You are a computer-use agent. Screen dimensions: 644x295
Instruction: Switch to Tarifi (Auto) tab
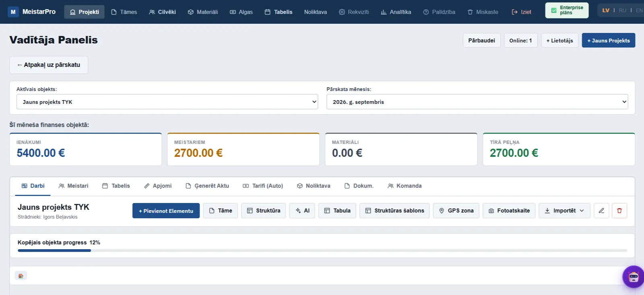[263, 186]
